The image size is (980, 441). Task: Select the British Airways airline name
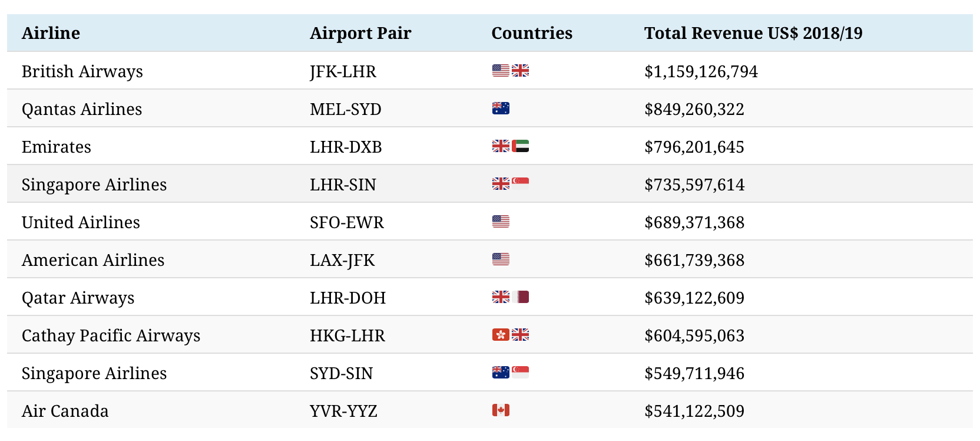(82, 71)
